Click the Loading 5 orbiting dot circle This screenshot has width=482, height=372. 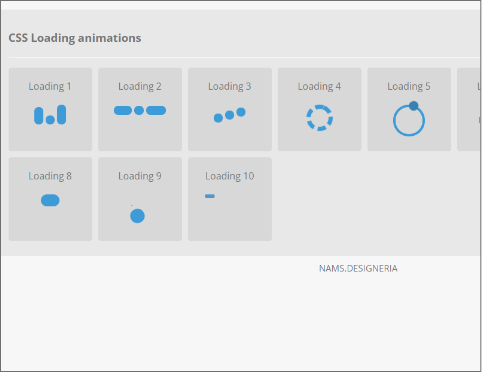[409, 119]
